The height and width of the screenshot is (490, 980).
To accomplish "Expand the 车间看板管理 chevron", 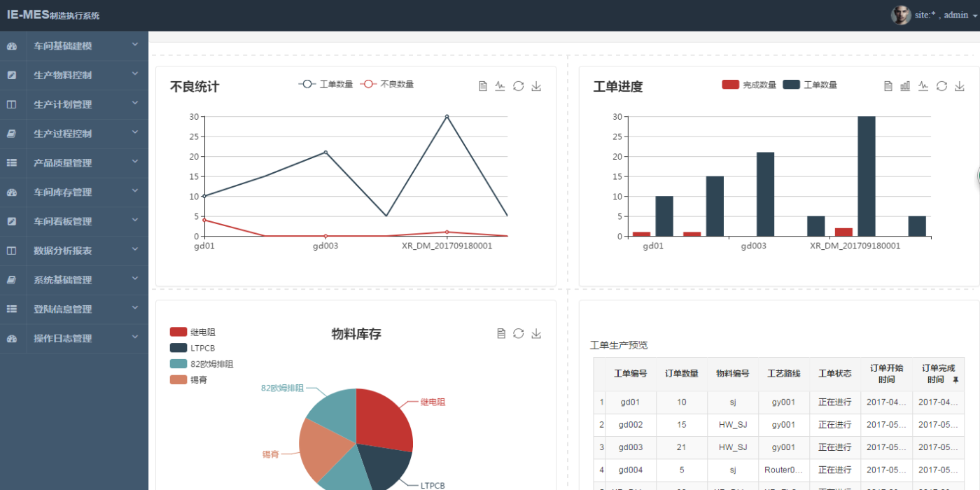I will coord(135,220).
